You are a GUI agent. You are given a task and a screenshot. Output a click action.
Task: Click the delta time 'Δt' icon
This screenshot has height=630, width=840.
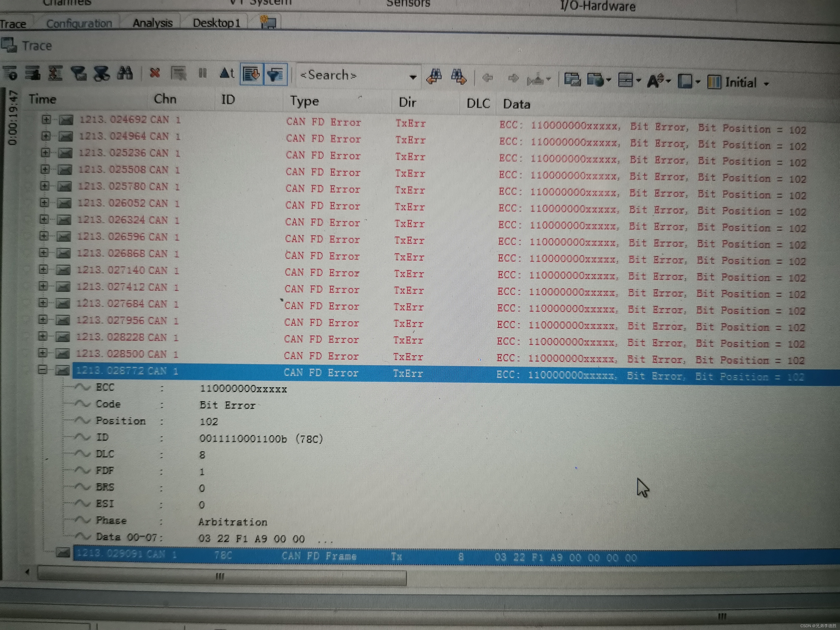click(x=227, y=73)
